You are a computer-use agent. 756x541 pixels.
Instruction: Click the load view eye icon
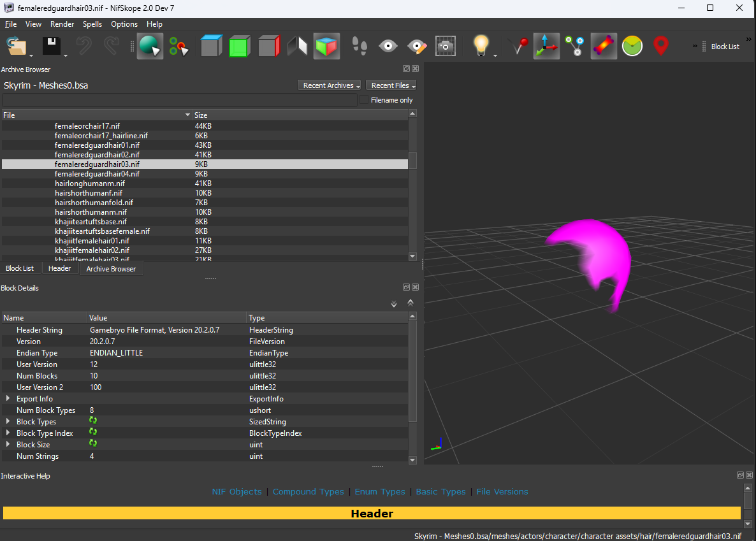(388, 47)
